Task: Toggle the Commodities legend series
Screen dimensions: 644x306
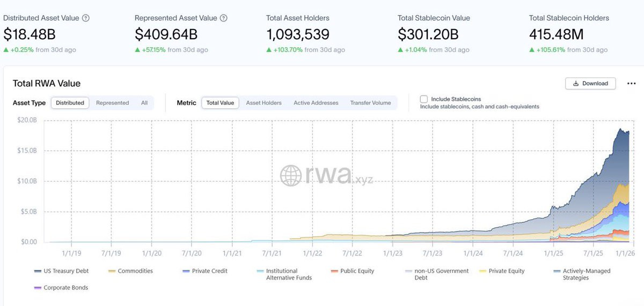Action: (x=130, y=271)
